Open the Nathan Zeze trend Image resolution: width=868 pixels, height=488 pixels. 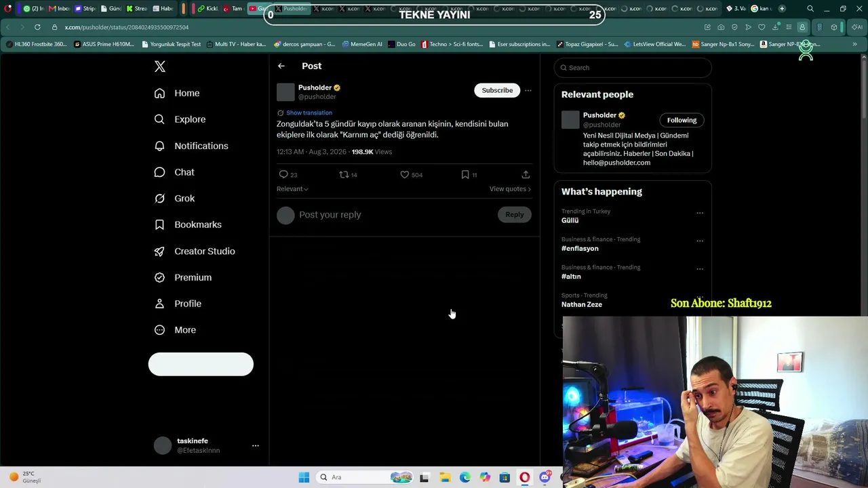pos(582,304)
